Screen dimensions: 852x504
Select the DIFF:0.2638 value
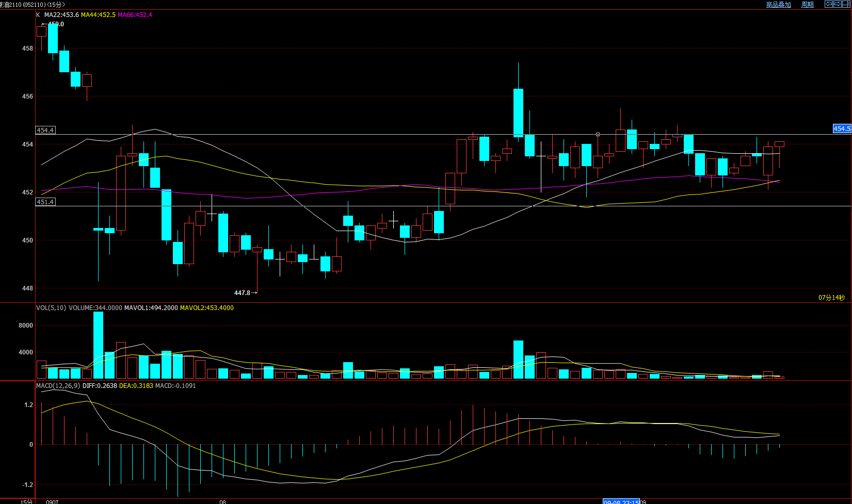point(100,386)
